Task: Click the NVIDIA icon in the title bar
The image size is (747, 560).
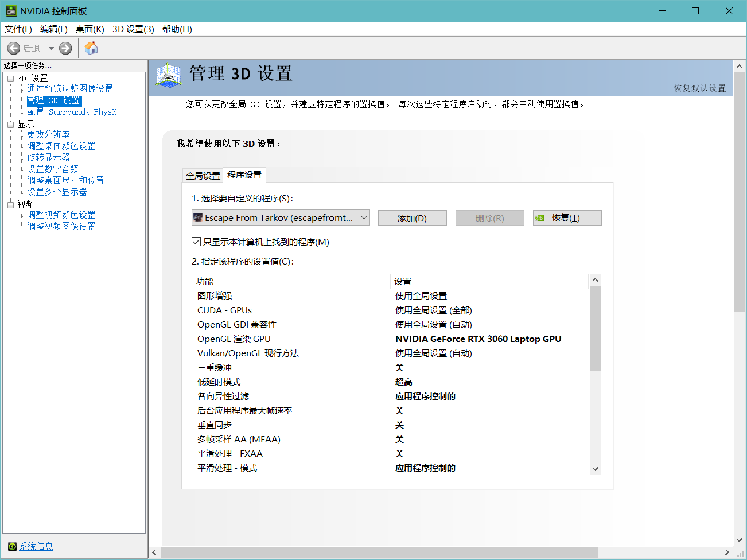Action: click(12, 10)
